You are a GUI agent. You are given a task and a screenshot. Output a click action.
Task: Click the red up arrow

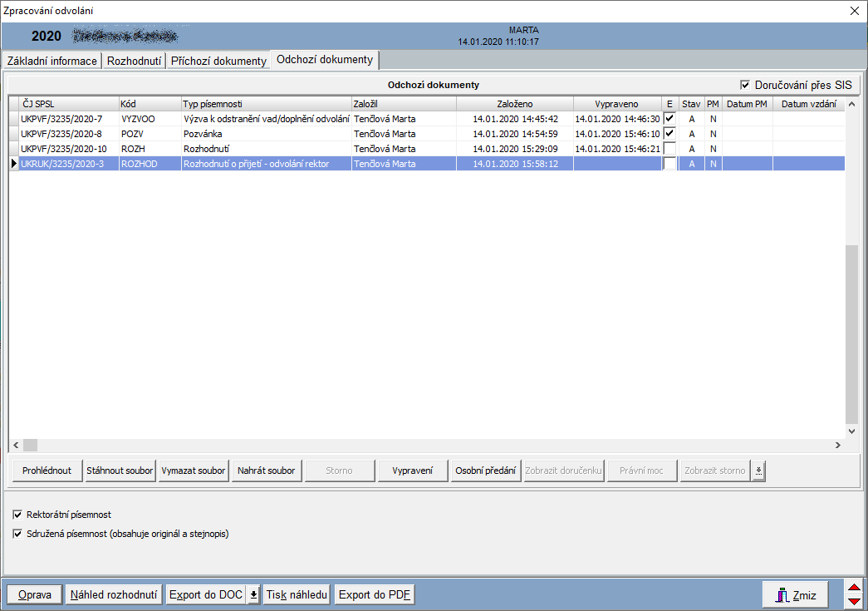(854, 589)
